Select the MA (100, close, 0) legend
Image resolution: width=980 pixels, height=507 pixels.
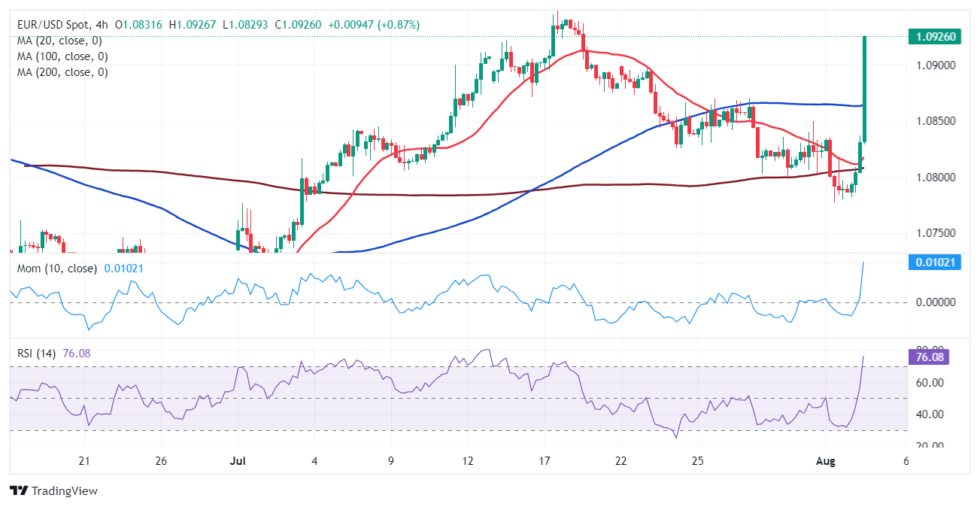[62, 56]
